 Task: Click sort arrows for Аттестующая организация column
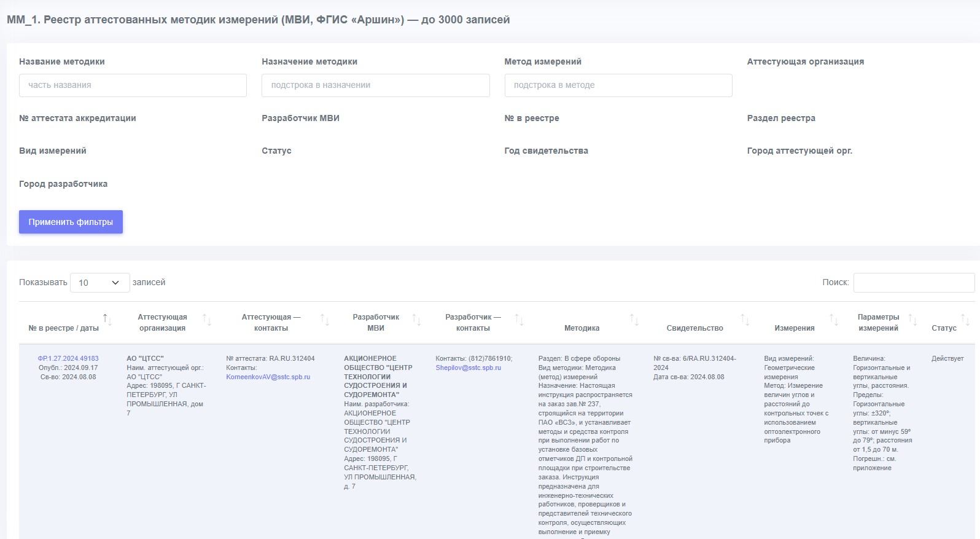coord(207,320)
